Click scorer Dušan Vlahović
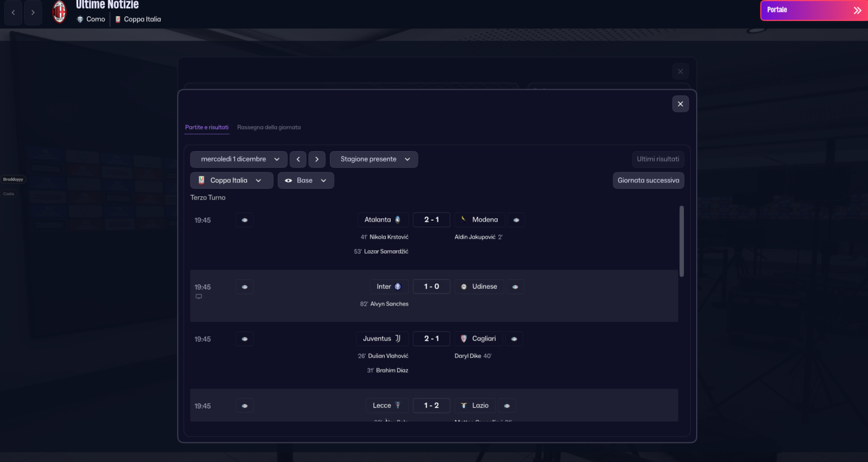The height and width of the screenshot is (462, 868). click(x=388, y=356)
